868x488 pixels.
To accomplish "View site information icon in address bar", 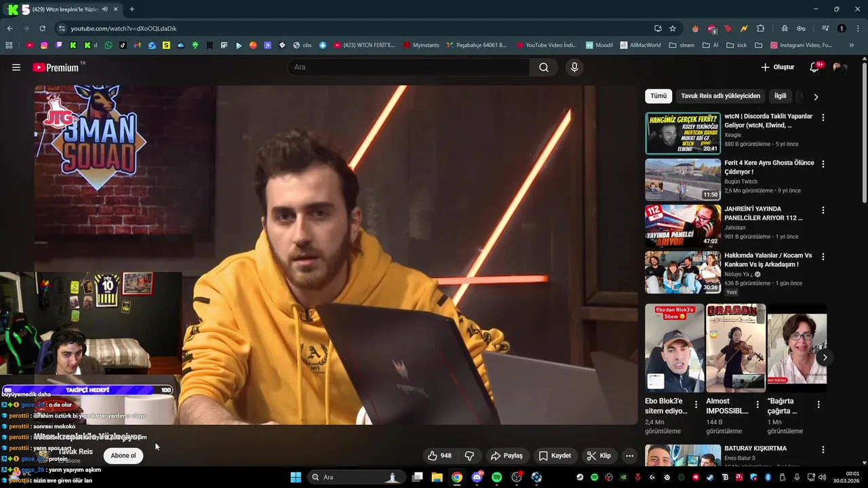I will coord(62,28).
